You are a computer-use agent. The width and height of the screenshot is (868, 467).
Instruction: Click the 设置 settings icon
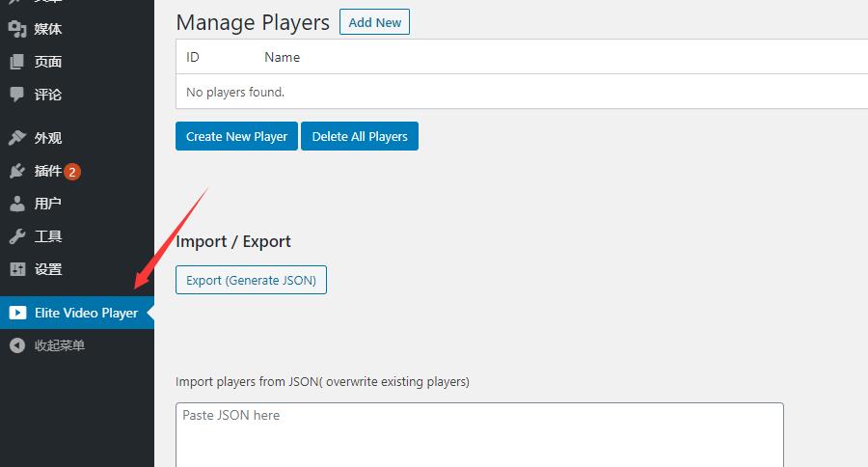point(17,269)
